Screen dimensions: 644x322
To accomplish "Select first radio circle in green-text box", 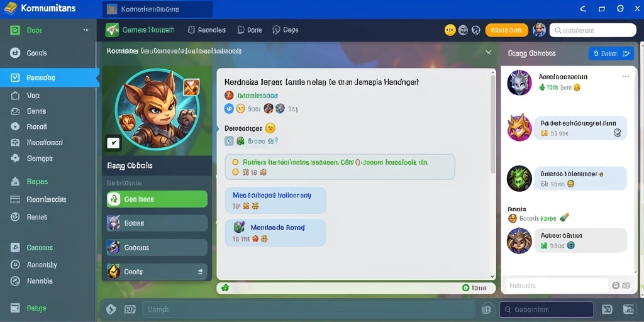I will [x=235, y=162].
